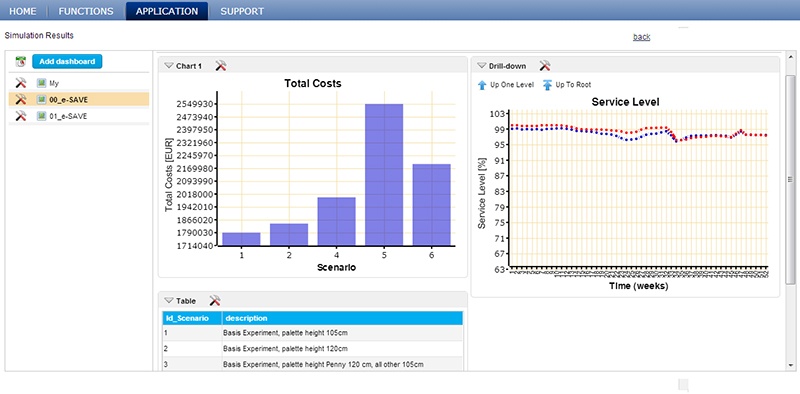Click the Table panel tools icon
This screenshot has width=800, height=394.
click(x=215, y=301)
